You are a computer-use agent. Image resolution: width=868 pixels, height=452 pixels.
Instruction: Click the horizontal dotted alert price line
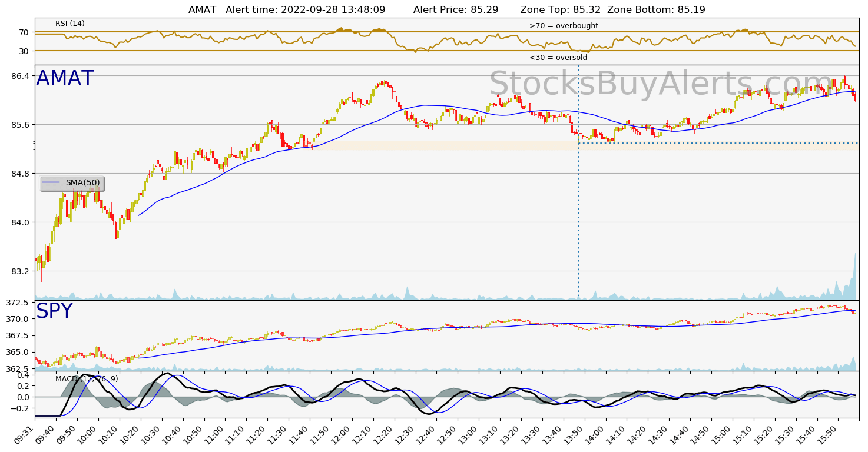click(x=718, y=143)
